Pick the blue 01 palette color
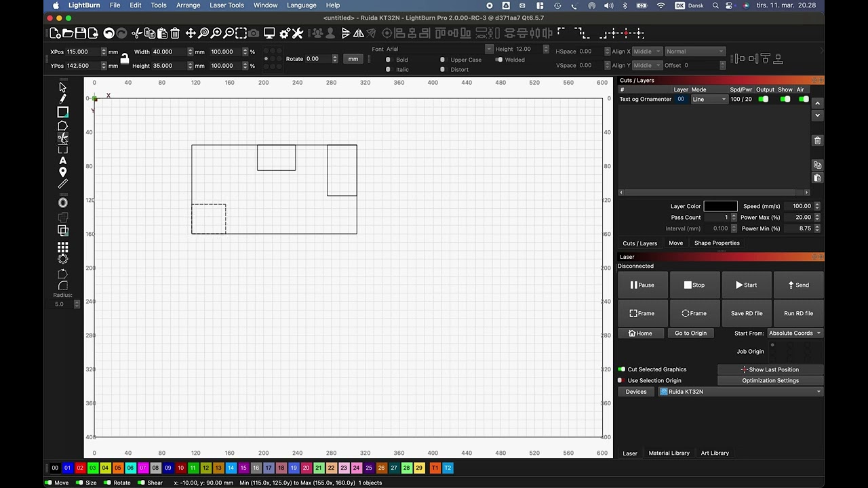The image size is (868, 488). click(67, 468)
